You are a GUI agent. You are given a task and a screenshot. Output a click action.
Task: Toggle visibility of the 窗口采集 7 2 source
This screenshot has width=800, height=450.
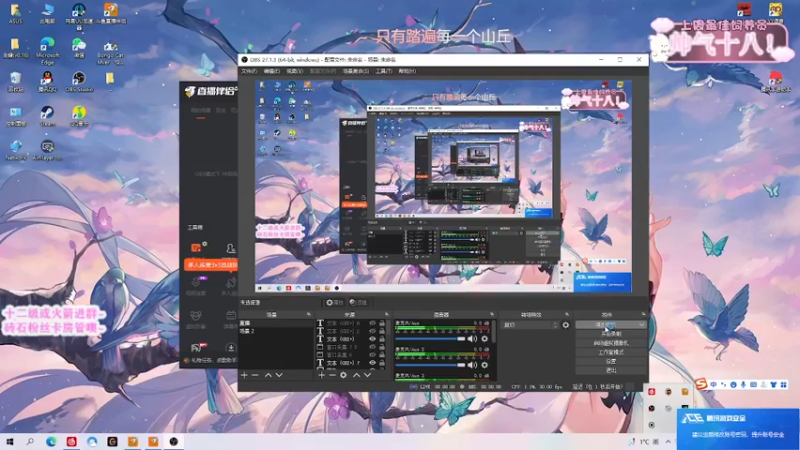coord(372,347)
